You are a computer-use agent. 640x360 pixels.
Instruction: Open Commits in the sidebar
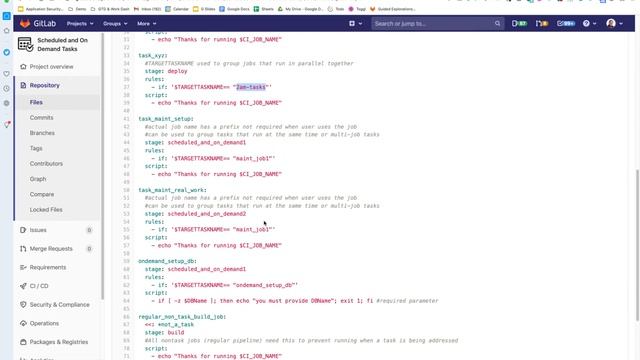pyautogui.click(x=41, y=118)
